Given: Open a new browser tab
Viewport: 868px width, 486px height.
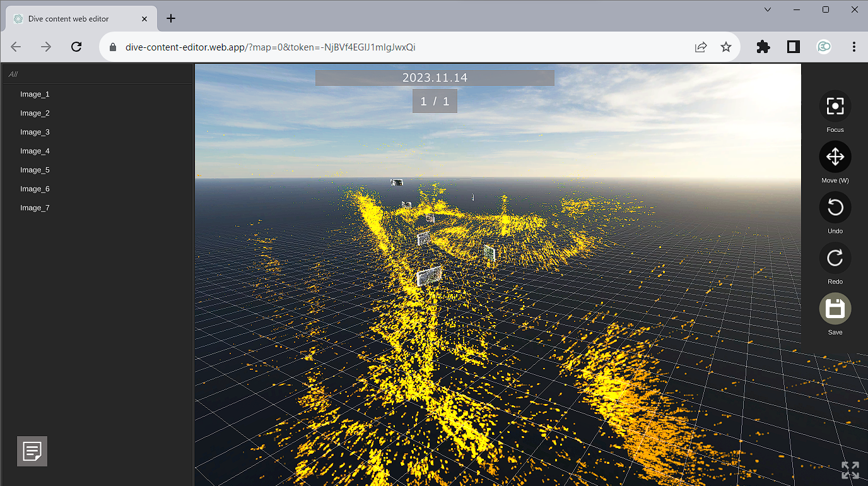Looking at the screenshot, I should click(171, 18).
